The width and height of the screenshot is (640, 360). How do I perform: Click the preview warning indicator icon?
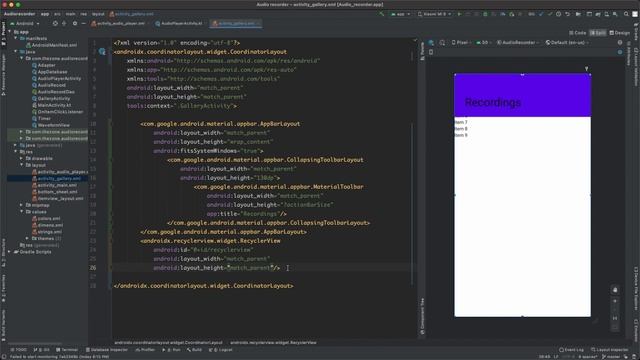pyautogui.click(x=620, y=42)
